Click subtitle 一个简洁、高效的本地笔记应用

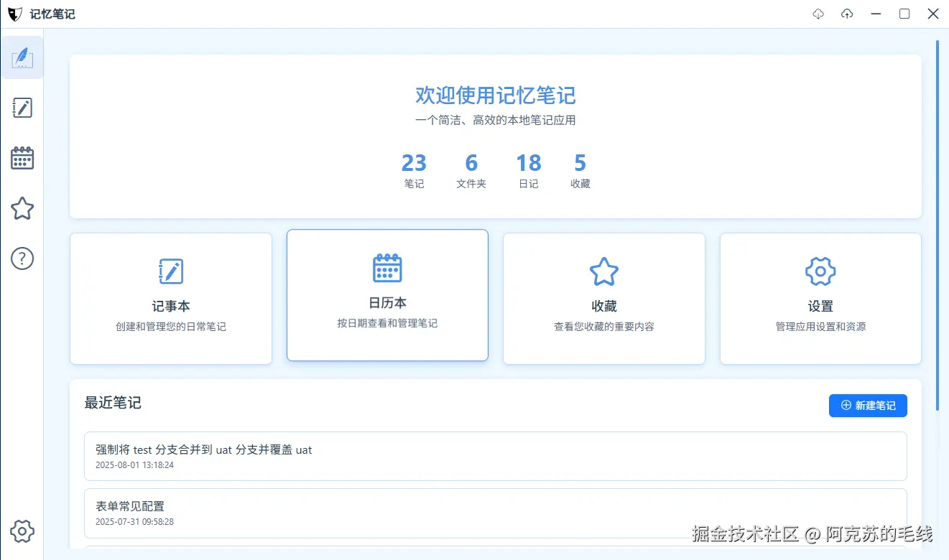pos(496,120)
